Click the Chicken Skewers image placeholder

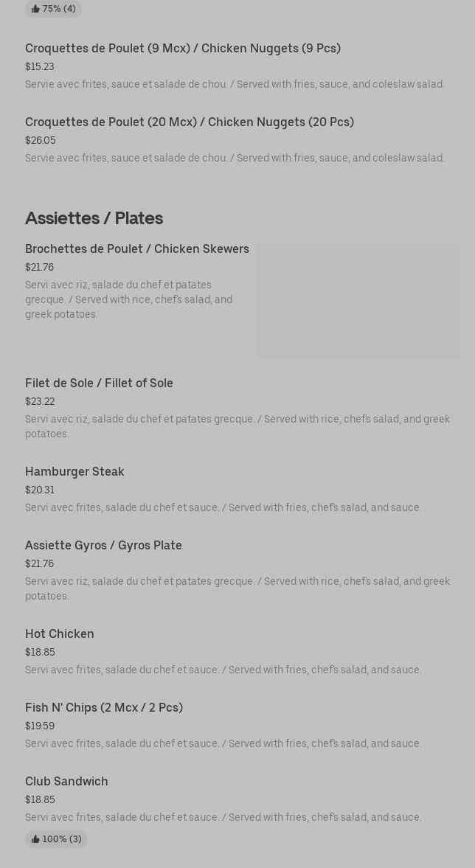pos(358,301)
